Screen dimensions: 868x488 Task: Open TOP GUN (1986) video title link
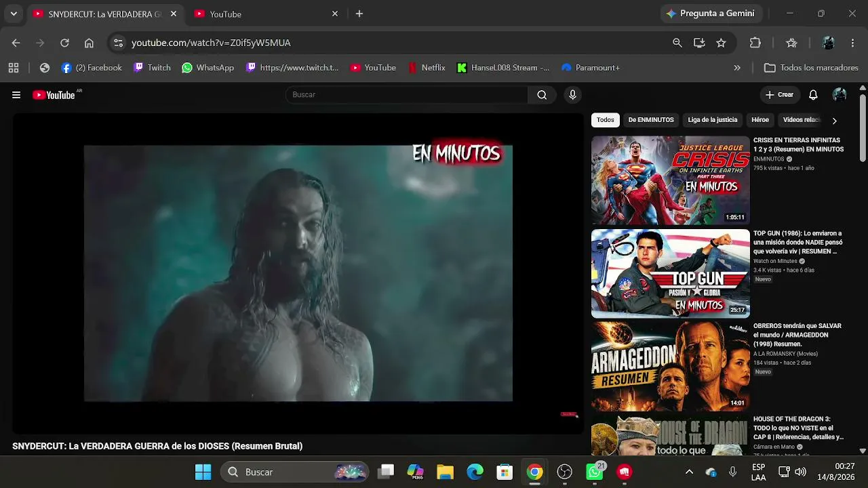[x=798, y=242]
